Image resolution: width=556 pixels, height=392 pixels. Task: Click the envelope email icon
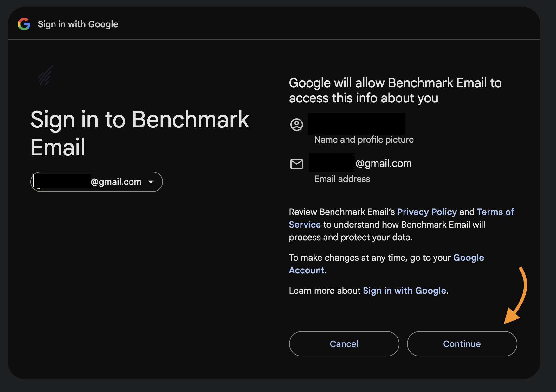(297, 164)
